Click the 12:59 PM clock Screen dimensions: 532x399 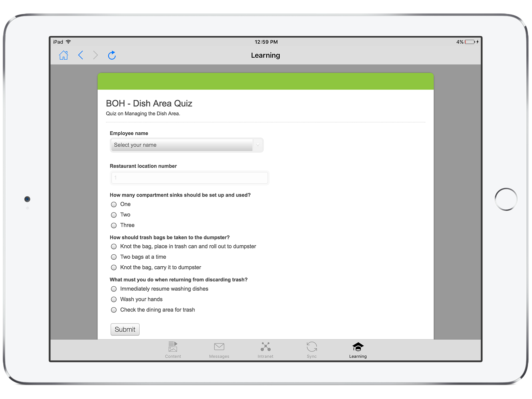(x=266, y=42)
